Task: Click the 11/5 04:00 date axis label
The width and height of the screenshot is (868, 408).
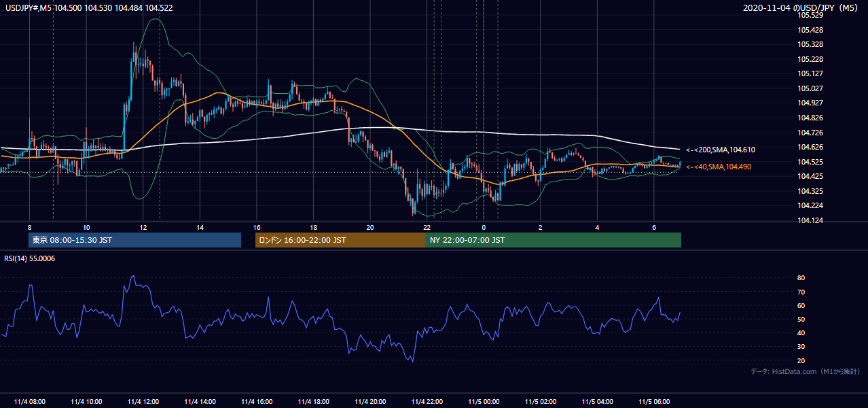Action: (598, 402)
